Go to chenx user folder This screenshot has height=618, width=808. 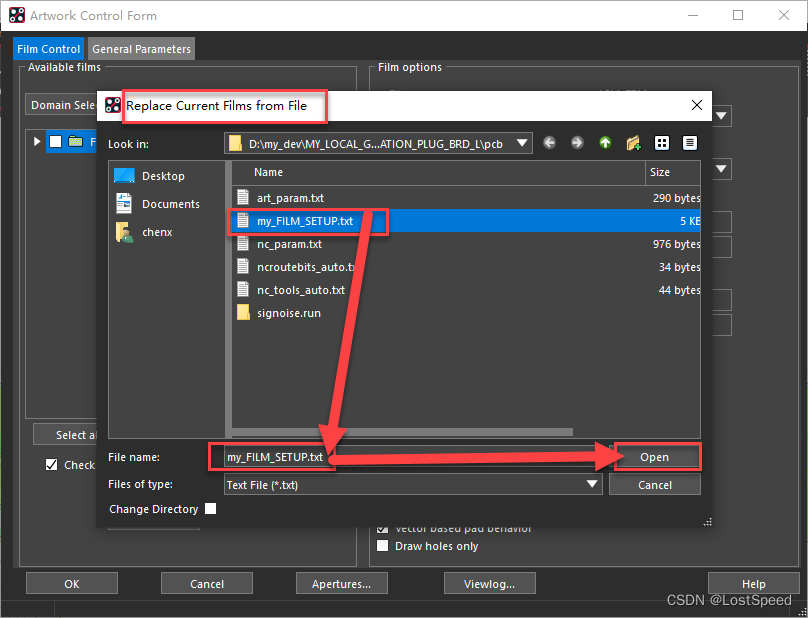(x=157, y=232)
